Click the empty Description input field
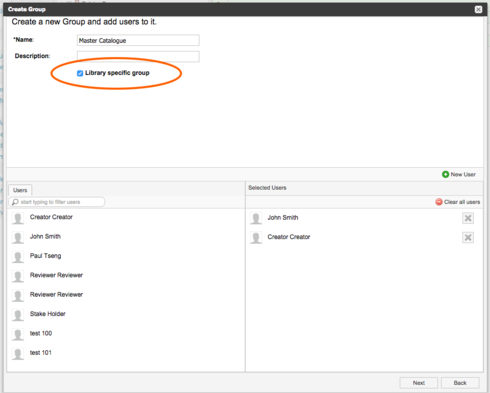This screenshot has height=393, width=490. click(x=138, y=56)
